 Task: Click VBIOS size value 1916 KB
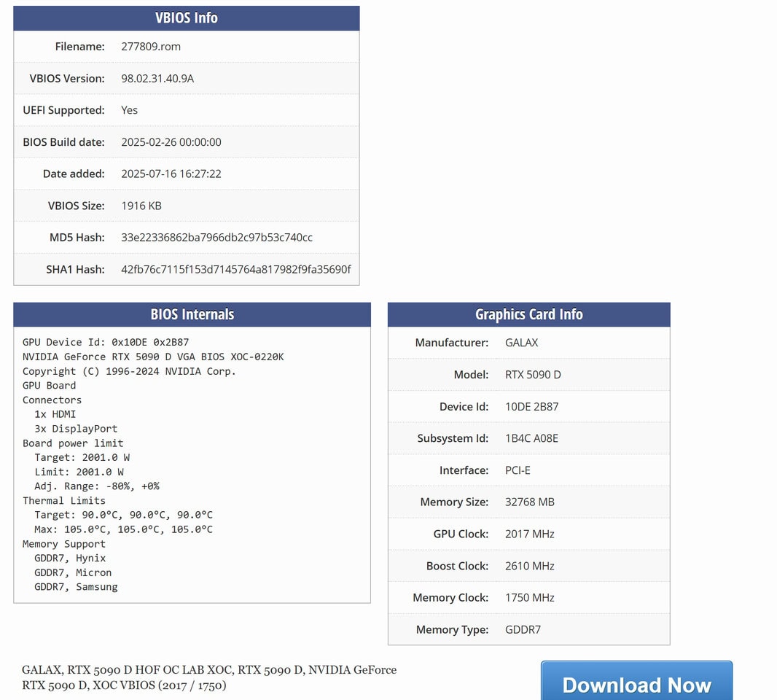pos(141,205)
